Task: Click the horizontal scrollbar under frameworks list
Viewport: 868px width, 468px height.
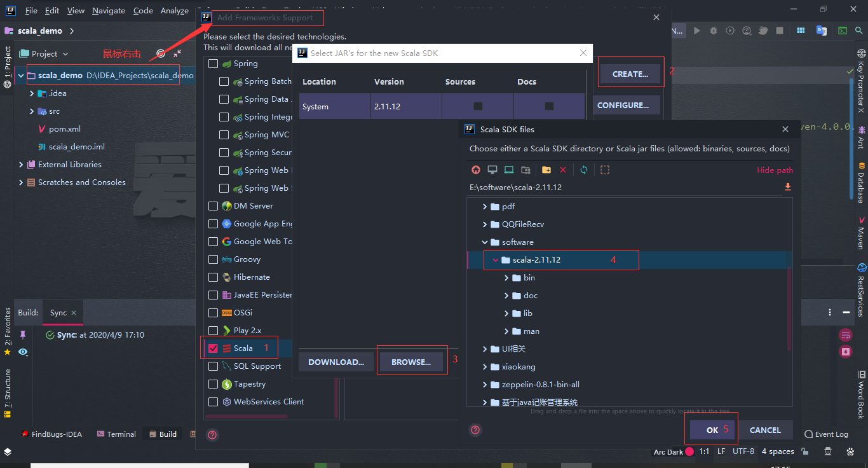Action: pyautogui.click(x=247, y=417)
